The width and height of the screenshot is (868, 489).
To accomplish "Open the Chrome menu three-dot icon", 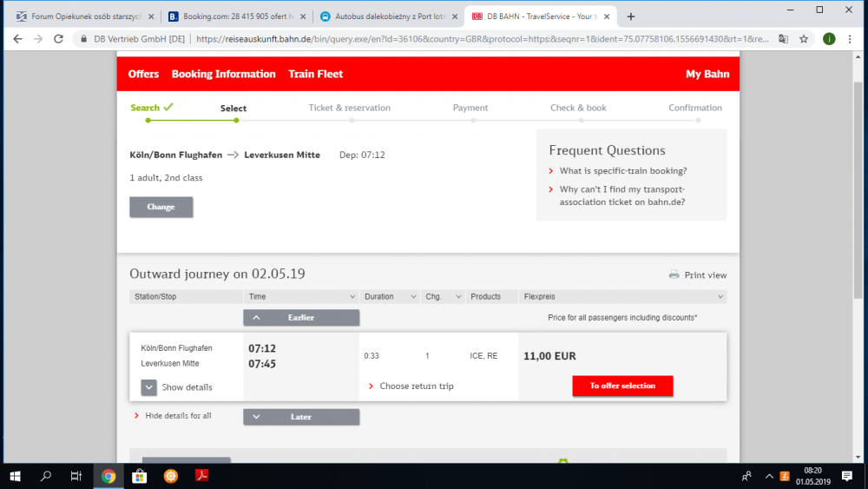I will pos(852,39).
